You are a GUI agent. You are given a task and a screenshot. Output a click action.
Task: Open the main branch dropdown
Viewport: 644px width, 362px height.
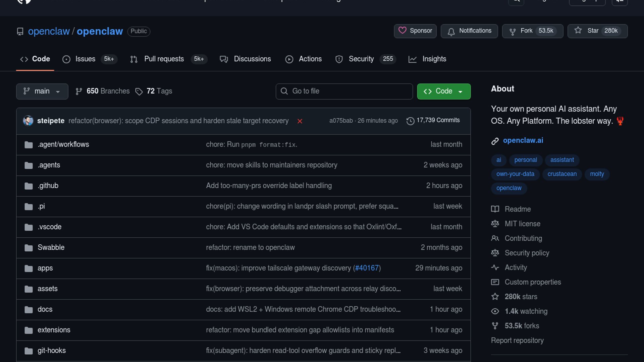[x=42, y=91]
